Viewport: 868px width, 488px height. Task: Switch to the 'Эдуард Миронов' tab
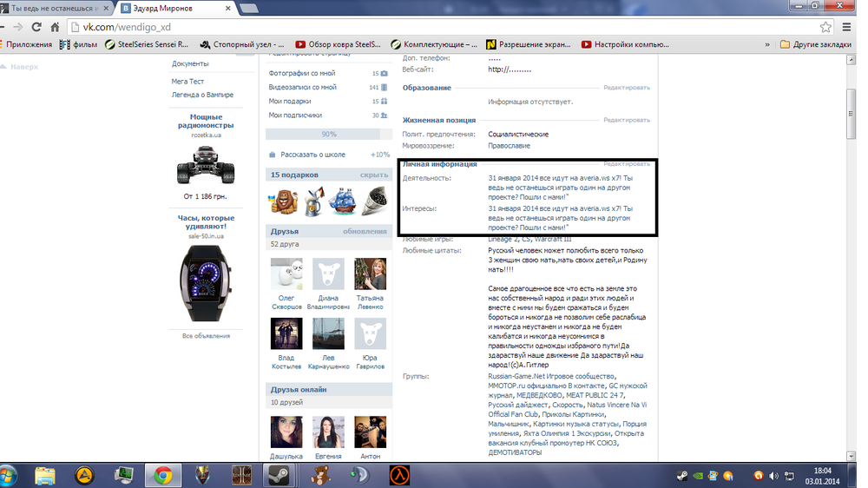point(172,8)
